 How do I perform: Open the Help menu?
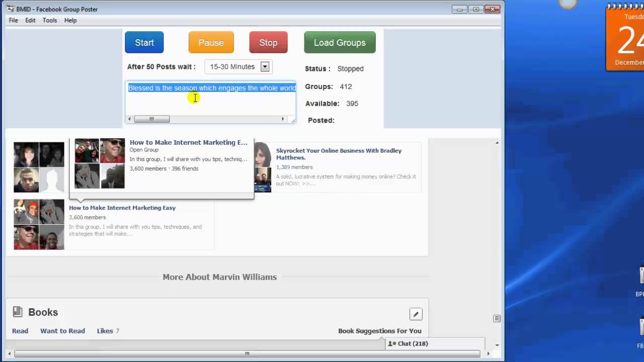[70, 20]
